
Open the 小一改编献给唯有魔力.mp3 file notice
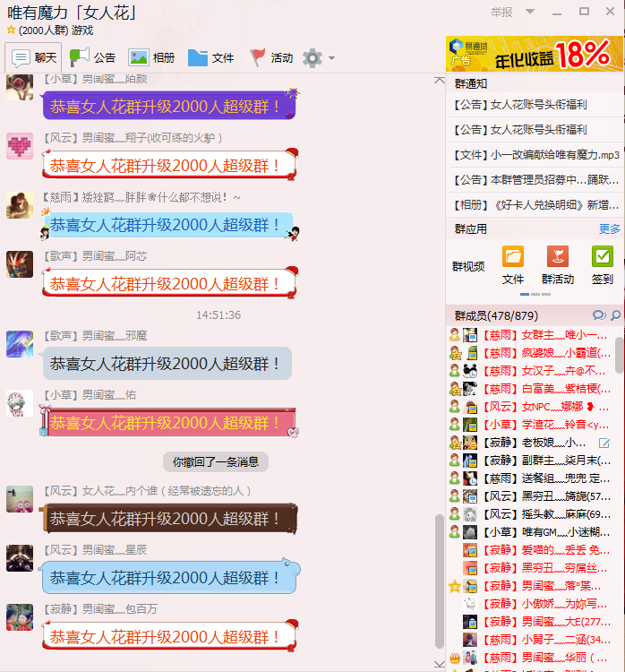click(x=535, y=155)
